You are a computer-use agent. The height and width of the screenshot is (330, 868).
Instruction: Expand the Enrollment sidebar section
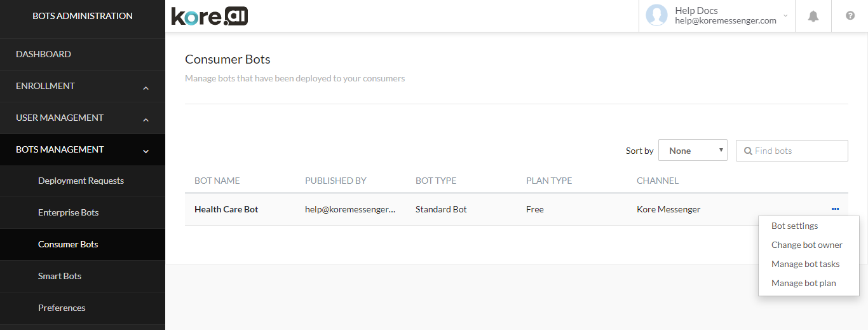(x=146, y=87)
